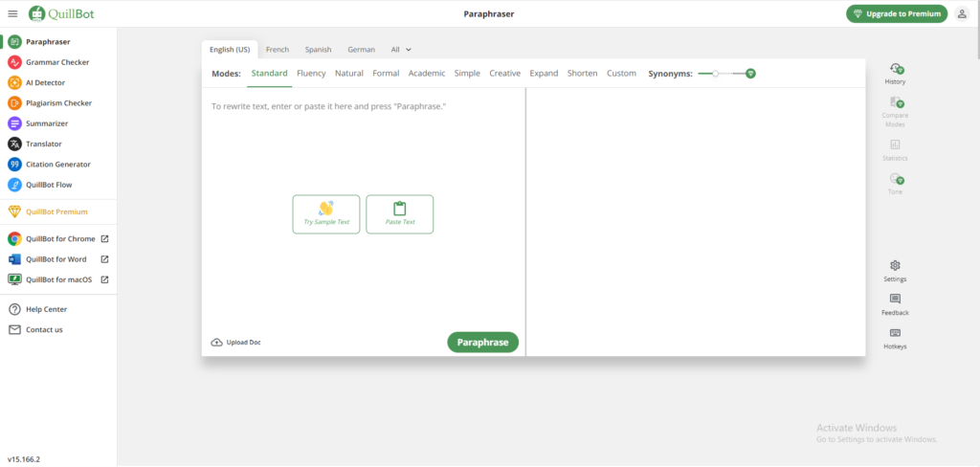Click Upgrade to Premium button
This screenshot has width=980, height=467.
pos(897,13)
